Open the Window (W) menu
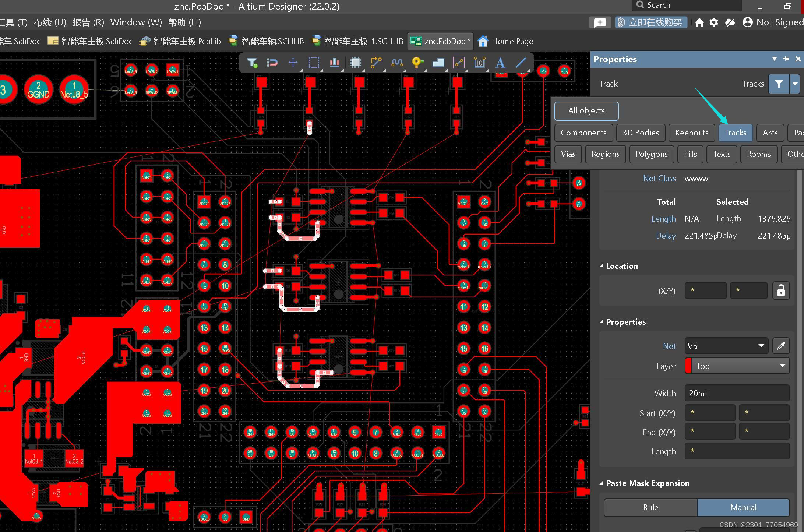The image size is (804, 532). [136, 22]
